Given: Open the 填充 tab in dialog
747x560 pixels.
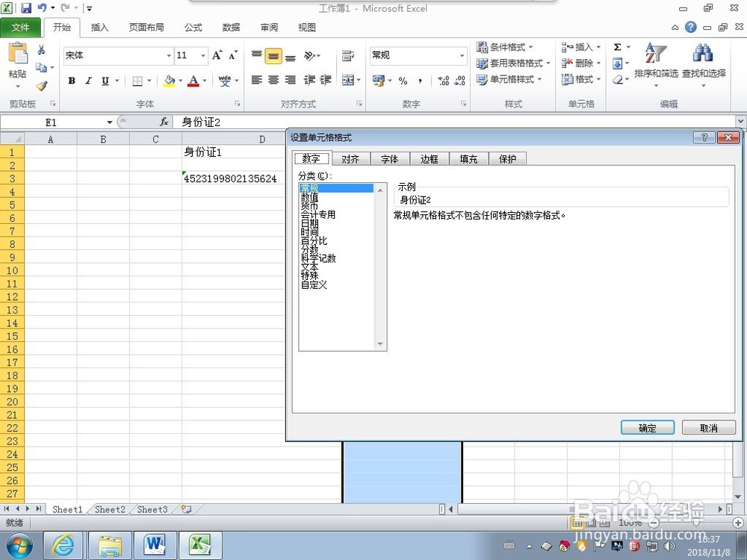Looking at the screenshot, I should click(x=469, y=159).
